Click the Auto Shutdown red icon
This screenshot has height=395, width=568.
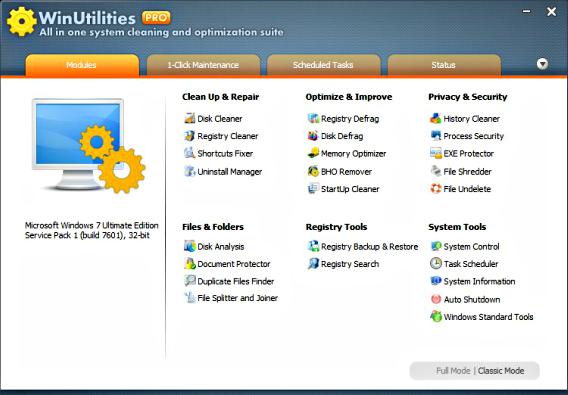point(436,299)
